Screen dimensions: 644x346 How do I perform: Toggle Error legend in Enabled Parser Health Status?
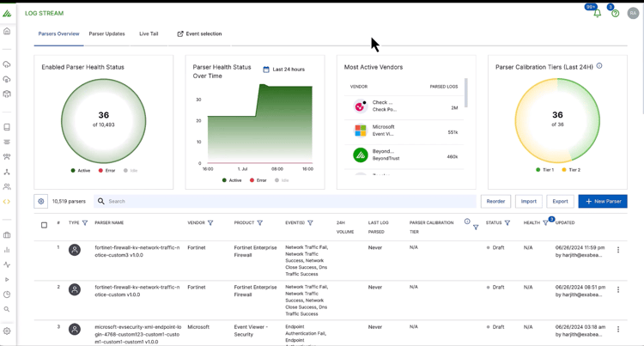pyautogui.click(x=106, y=170)
